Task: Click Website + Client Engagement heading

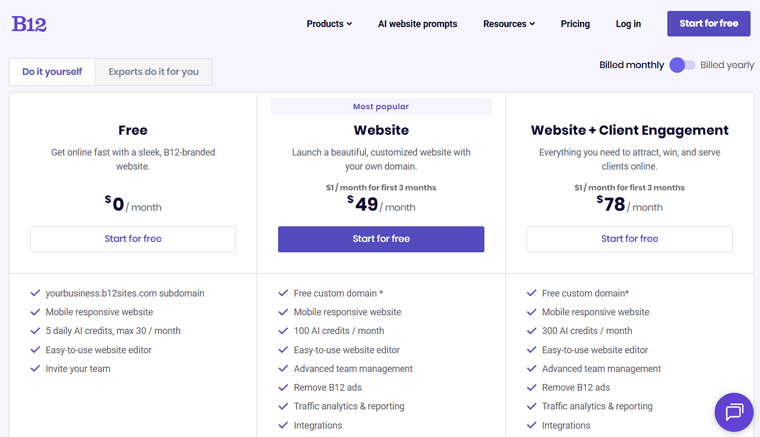Action: click(629, 130)
